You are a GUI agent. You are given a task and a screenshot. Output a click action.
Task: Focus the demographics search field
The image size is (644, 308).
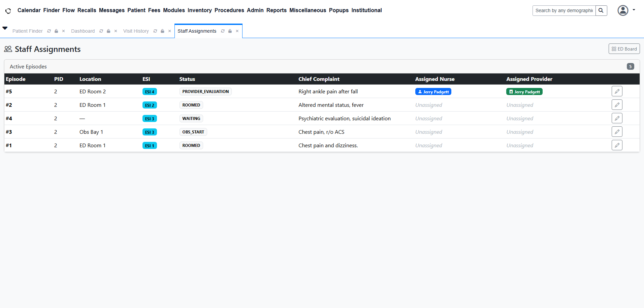563,10
